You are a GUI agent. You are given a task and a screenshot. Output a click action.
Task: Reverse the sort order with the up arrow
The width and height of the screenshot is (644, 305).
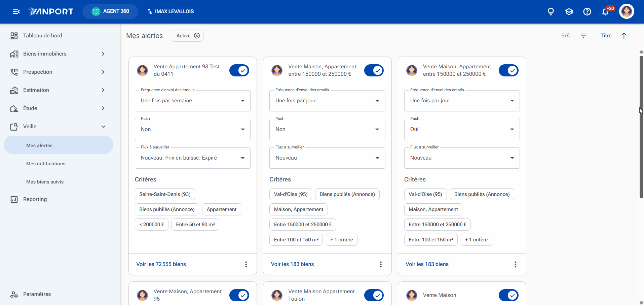[x=624, y=36]
